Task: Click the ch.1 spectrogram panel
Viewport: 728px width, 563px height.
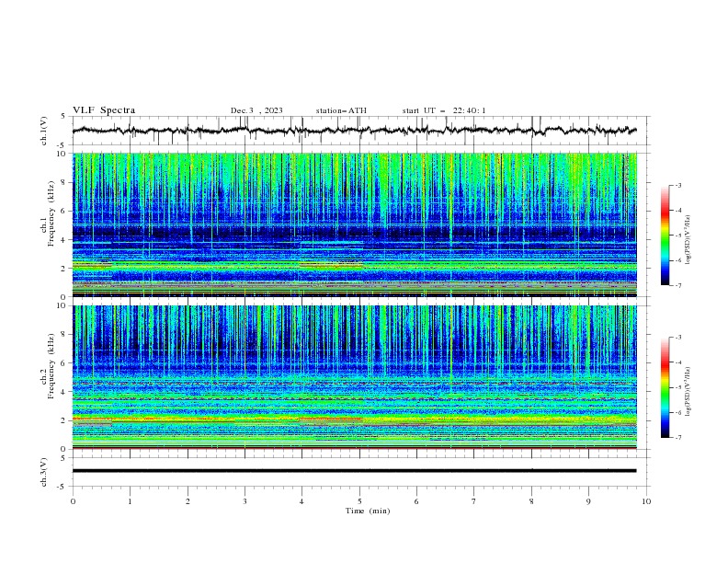Action: pos(354,224)
